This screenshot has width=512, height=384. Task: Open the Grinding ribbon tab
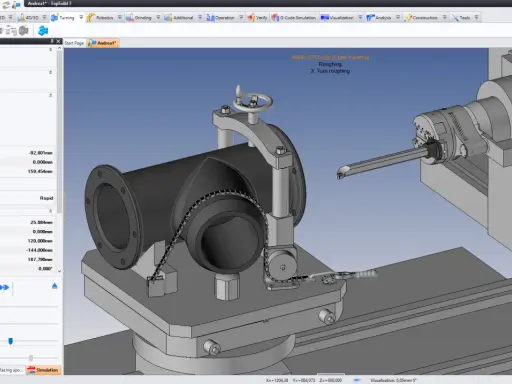[x=143, y=18]
